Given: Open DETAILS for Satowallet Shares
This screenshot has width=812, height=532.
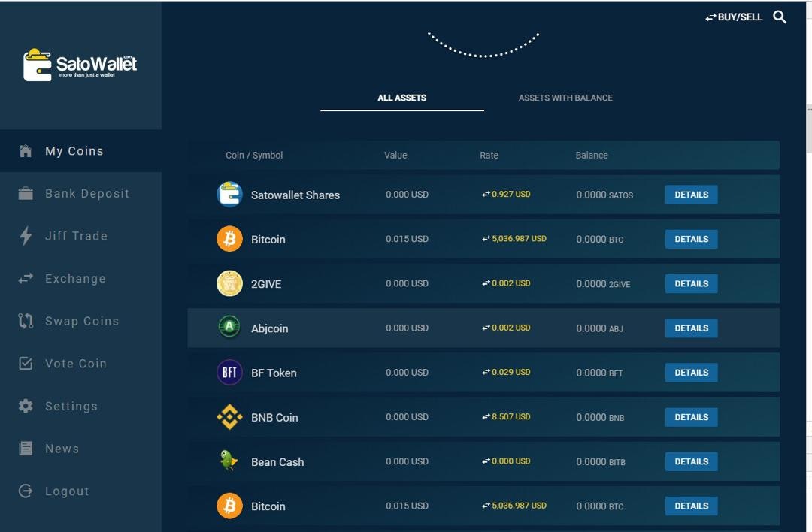Looking at the screenshot, I should coord(690,194).
